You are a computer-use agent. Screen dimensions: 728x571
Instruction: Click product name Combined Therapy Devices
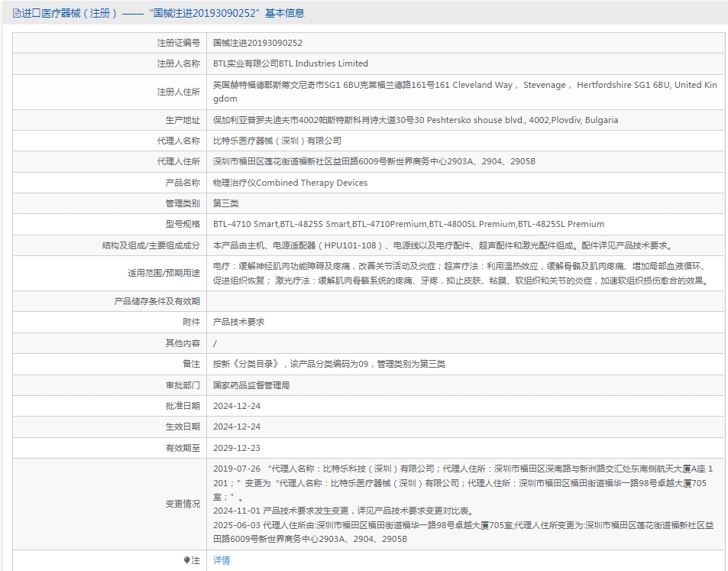coord(290,183)
